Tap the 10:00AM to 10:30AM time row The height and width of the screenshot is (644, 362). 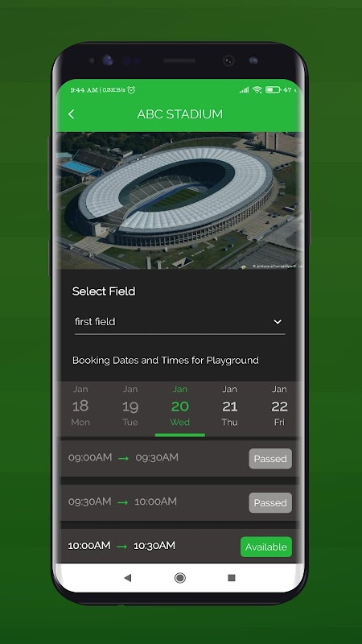(x=179, y=547)
